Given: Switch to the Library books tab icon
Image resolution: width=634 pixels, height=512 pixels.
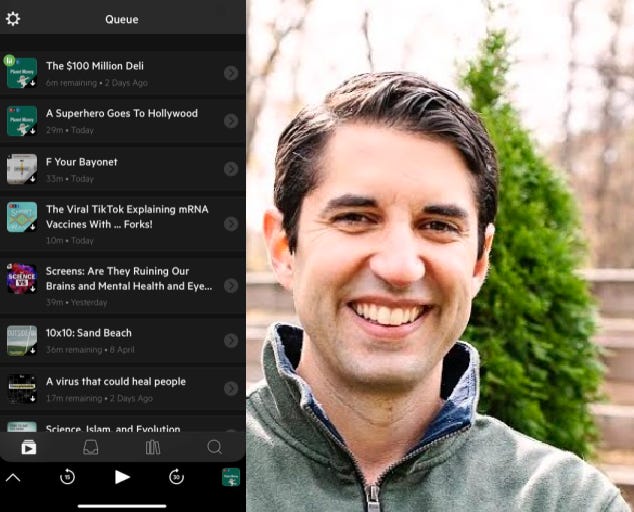Looking at the screenshot, I should pos(153,447).
